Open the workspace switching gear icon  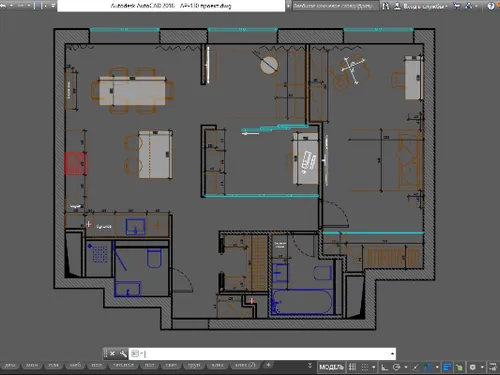(473, 367)
